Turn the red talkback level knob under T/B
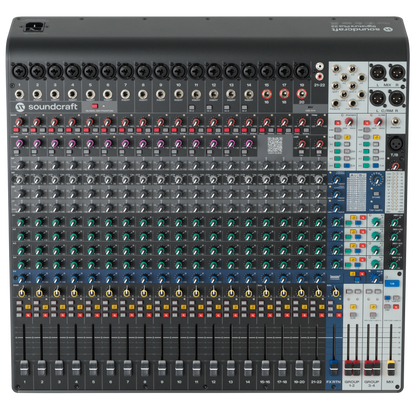 [x=396, y=165]
